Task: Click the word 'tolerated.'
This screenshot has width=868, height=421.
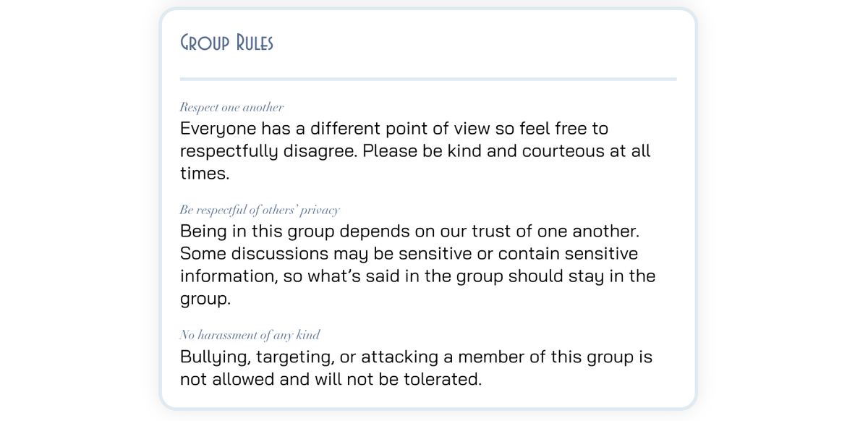Action: tap(444, 380)
